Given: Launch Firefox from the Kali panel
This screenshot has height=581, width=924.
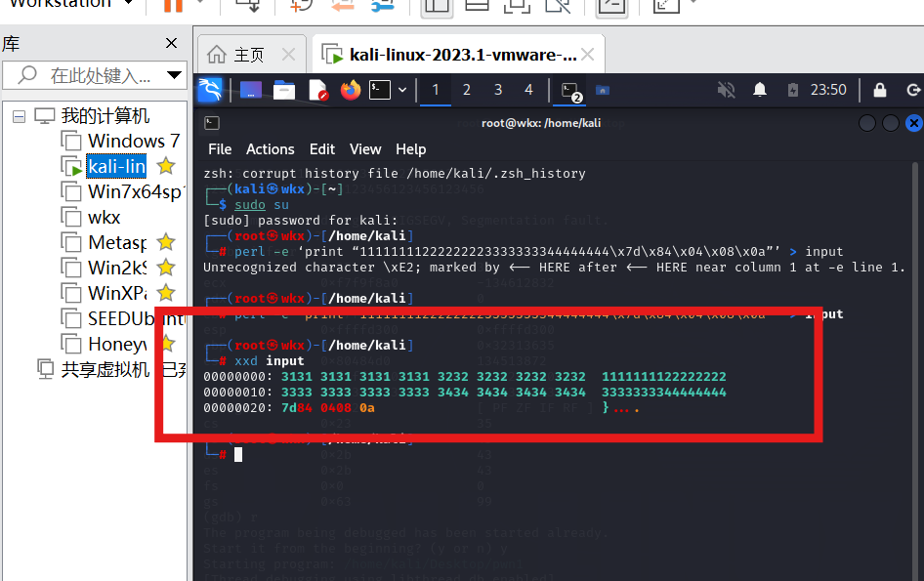Looking at the screenshot, I should (x=351, y=90).
